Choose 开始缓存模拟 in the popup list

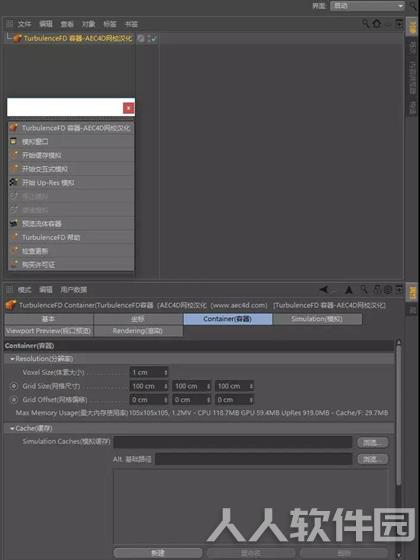tap(71, 155)
